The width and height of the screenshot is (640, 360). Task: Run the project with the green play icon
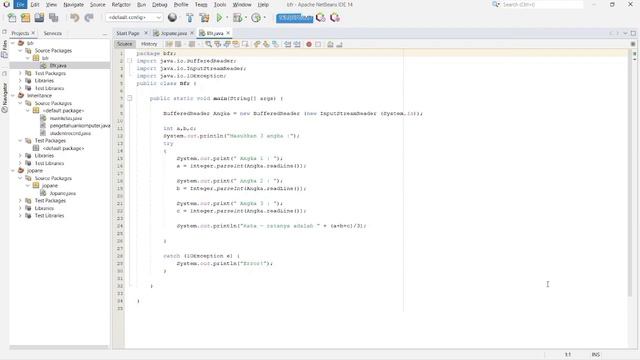[220, 18]
